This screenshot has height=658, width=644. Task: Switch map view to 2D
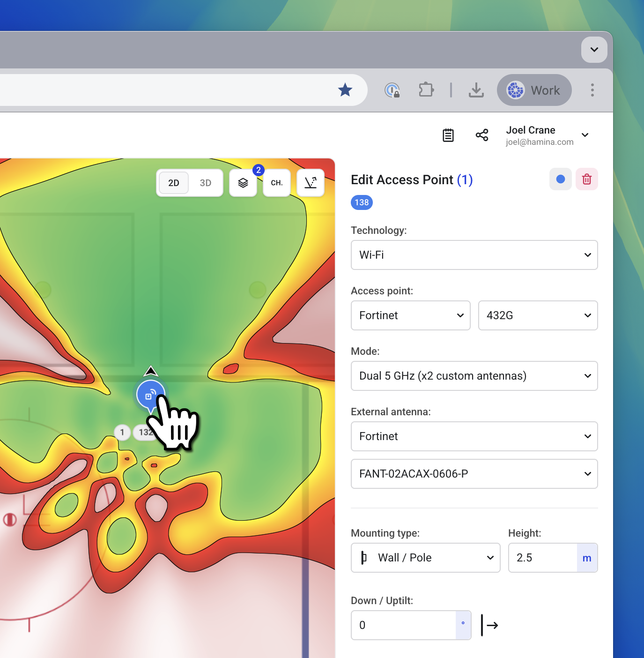pos(174,183)
